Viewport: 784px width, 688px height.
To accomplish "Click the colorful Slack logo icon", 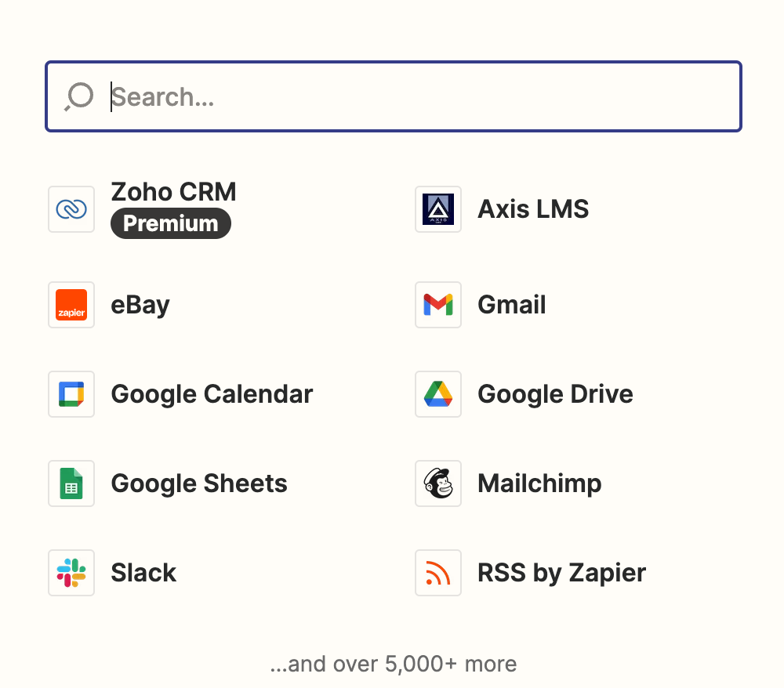I will coord(71,573).
